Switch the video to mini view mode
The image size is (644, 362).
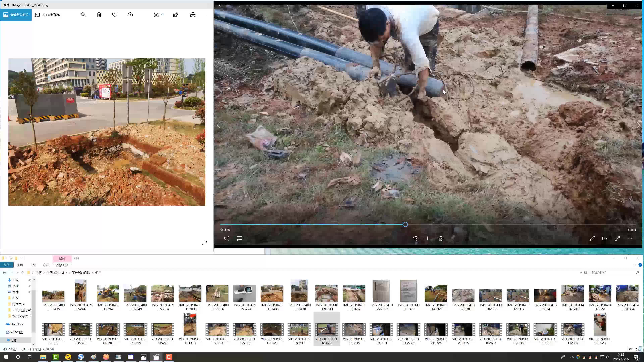tap(605, 238)
